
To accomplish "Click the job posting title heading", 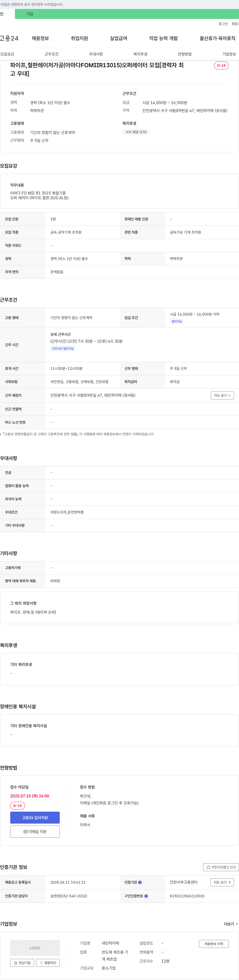I will pos(97,69).
